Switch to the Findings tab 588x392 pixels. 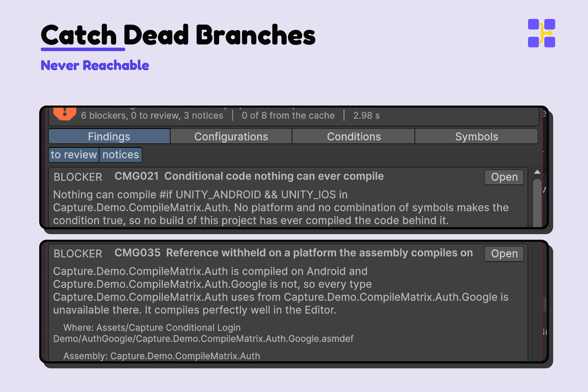tap(109, 136)
